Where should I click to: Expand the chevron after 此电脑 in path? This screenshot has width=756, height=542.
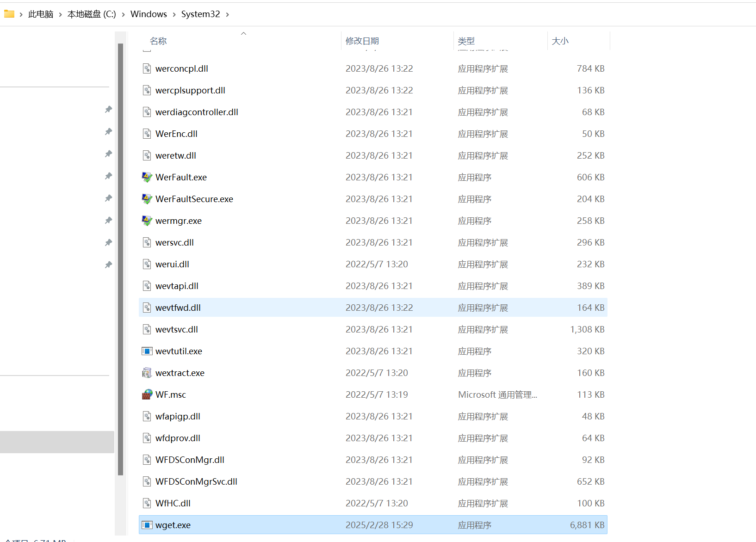pos(60,14)
